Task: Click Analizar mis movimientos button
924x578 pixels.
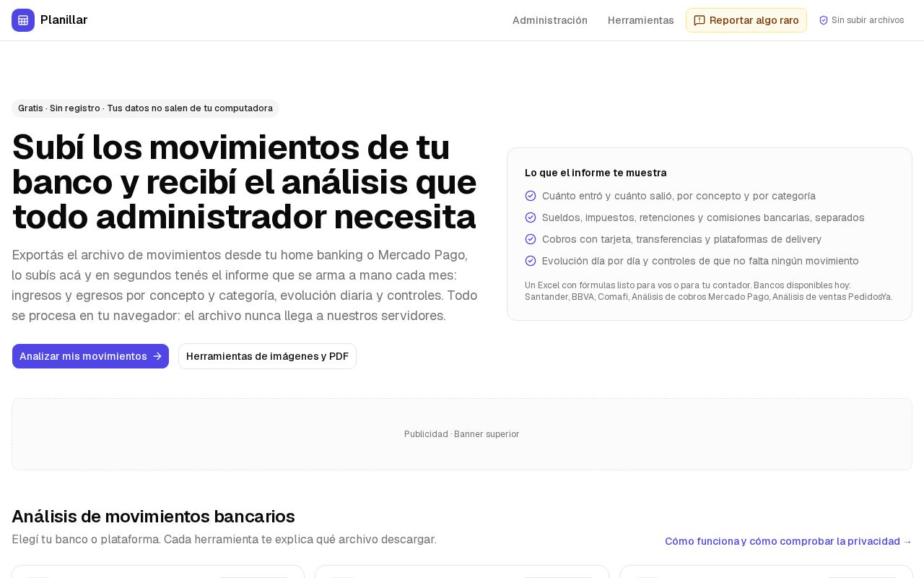Action: [x=90, y=356]
